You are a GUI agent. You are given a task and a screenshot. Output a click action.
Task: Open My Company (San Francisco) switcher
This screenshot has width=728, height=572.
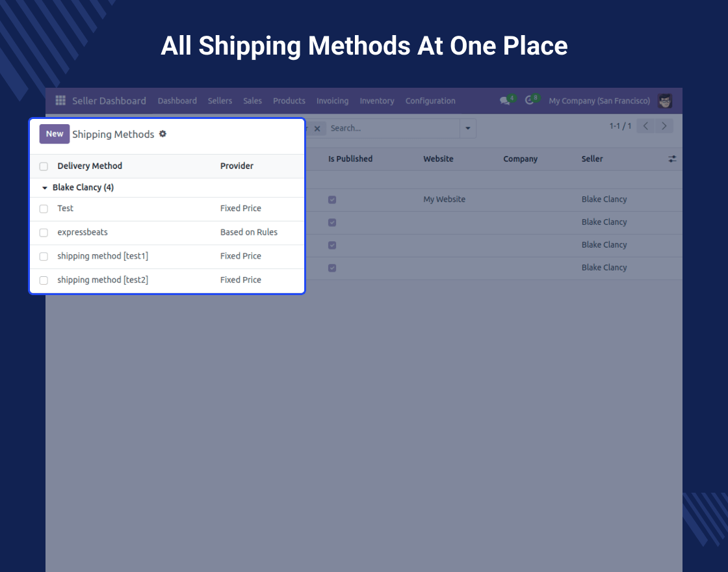[x=599, y=101]
